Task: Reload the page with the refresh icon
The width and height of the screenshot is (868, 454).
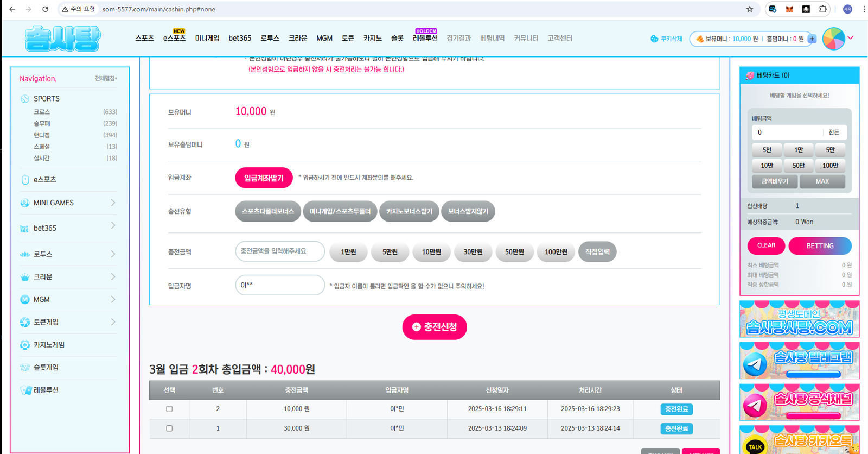Action: tap(46, 9)
